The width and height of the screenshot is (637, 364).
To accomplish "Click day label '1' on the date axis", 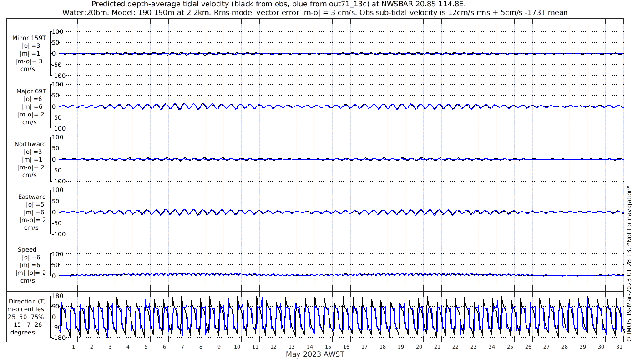I will pos(73,347).
